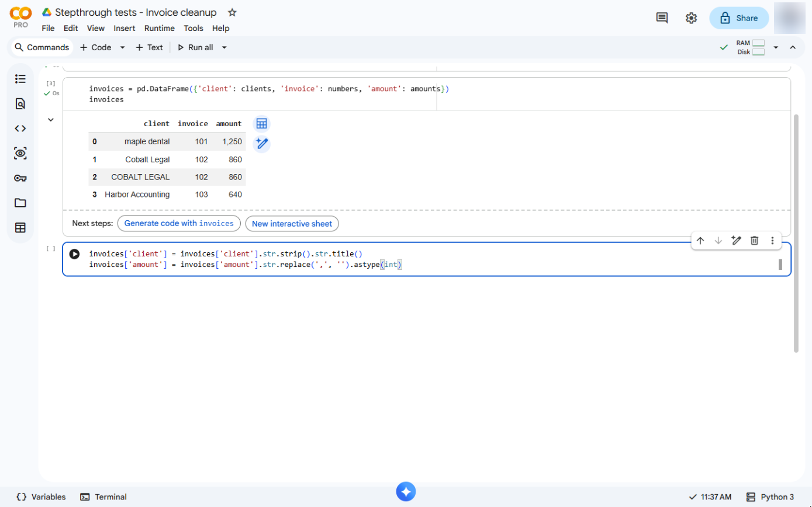Open Variables panel
Image resolution: width=812 pixels, height=507 pixels.
click(41, 497)
